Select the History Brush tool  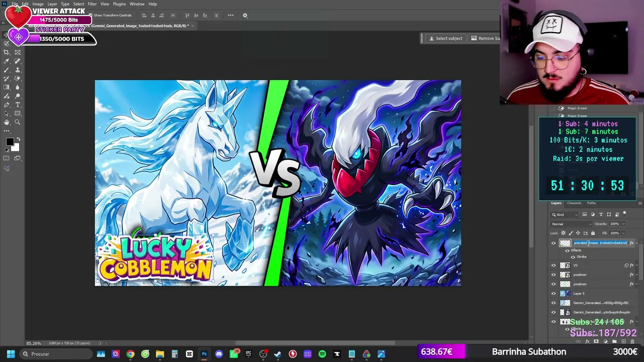(7, 78)
